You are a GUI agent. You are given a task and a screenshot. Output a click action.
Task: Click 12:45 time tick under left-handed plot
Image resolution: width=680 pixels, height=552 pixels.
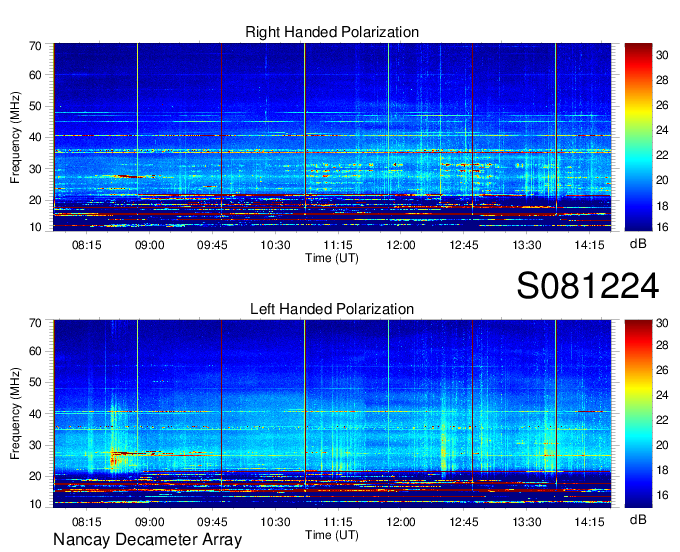click(464, 522)
